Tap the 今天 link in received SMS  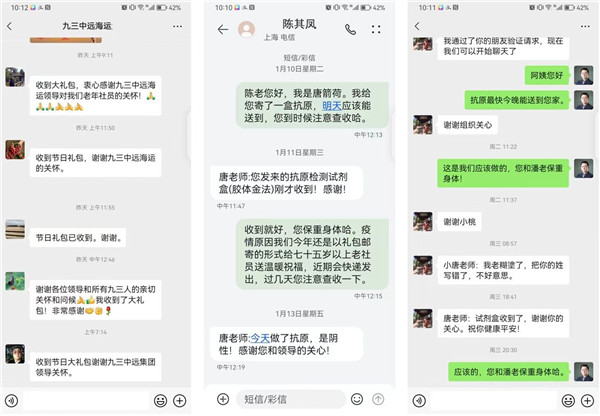click(x=260, y=338)
